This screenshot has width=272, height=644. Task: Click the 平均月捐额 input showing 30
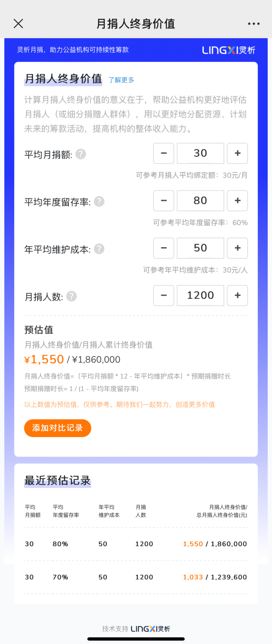point(200,153)
